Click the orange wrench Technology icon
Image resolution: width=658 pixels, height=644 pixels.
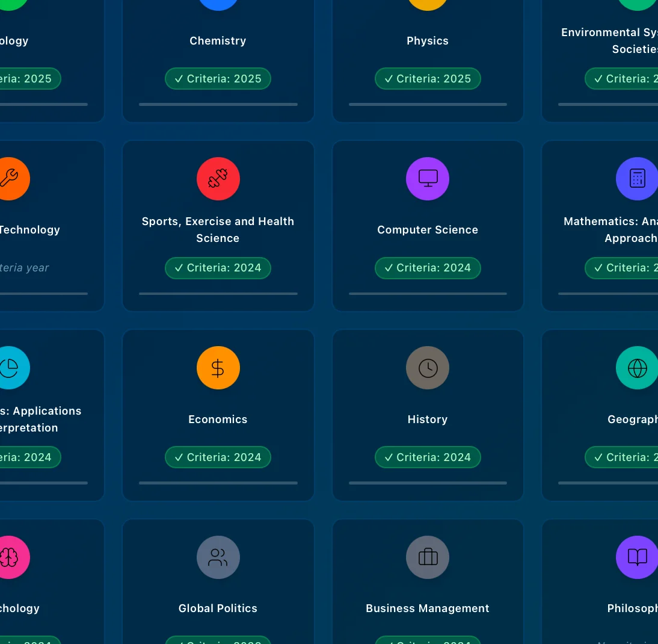pyautogui.click(x=9, y=179)
